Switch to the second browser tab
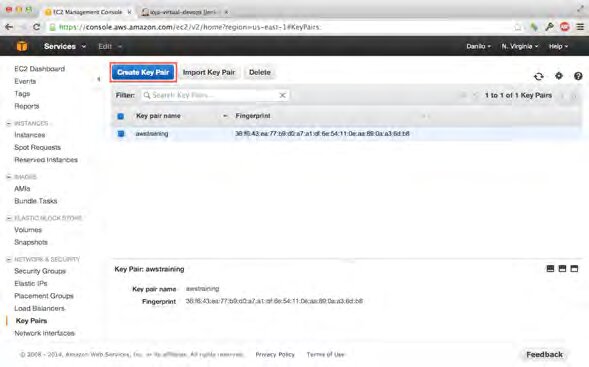This screenshot has height=367, width=589. pyautogui.click(x=183, y=12)
